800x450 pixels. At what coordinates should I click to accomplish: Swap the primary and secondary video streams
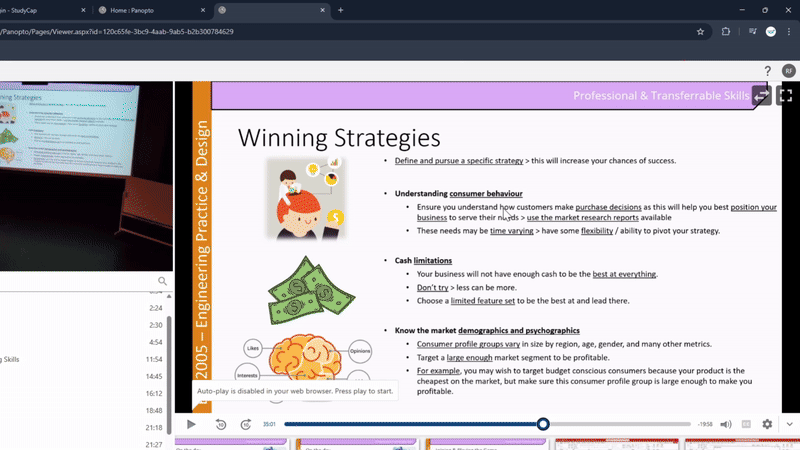[761, 95]
